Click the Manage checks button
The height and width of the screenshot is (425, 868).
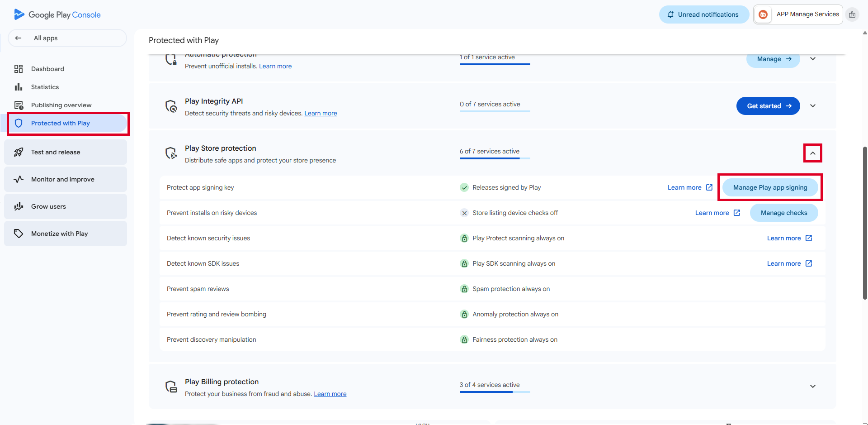(x=784, y=213)
